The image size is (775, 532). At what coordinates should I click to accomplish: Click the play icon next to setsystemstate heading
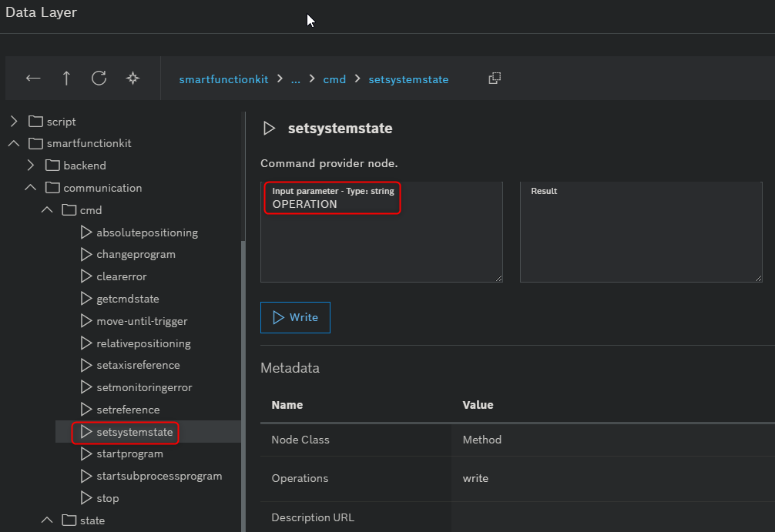click(269, 129)
